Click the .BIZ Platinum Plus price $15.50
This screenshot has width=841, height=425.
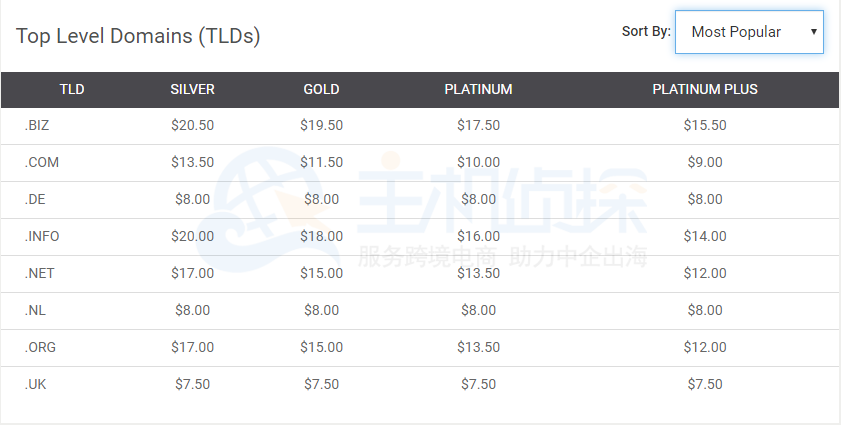[704, 125]
